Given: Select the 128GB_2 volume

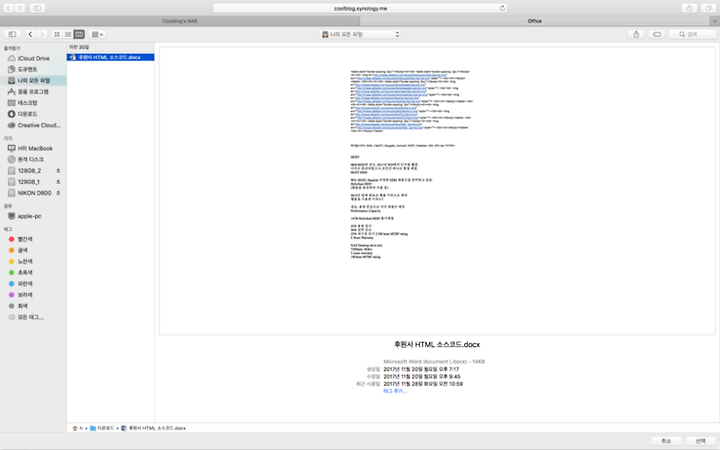Looking at the screenshot, I should tap(29, 170).
